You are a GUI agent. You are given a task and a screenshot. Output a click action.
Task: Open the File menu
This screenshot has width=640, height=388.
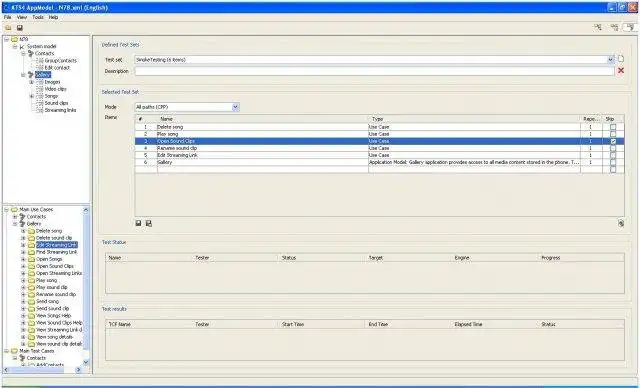pos(7,18)
